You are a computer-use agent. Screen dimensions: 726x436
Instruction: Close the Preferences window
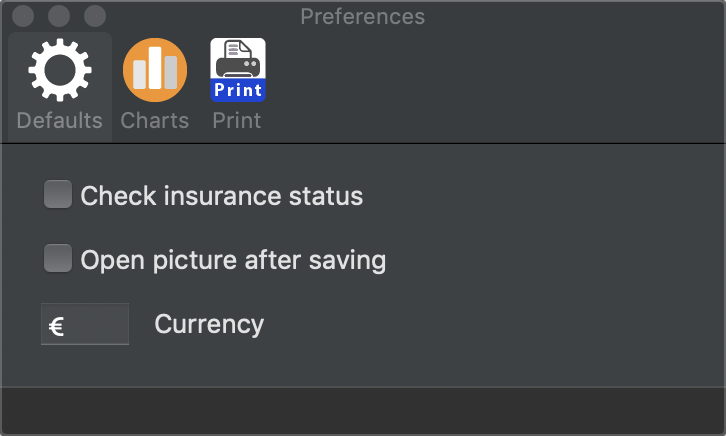pyautogui.click(x=23, y=16)
